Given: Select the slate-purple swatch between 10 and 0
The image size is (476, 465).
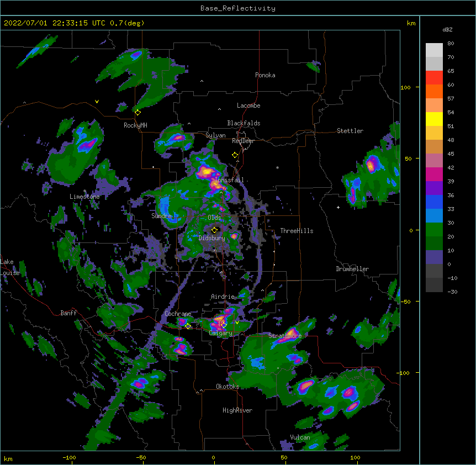Looking at the screenshot, I should point(434,257).
